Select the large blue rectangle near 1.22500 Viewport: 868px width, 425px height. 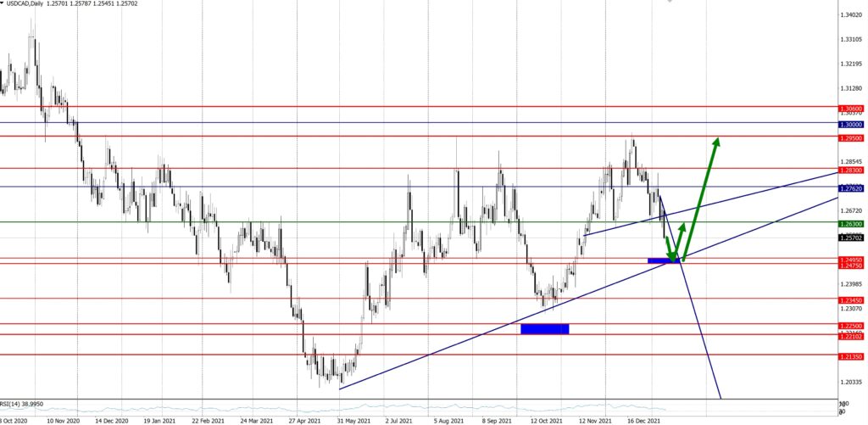pos(544,328)
